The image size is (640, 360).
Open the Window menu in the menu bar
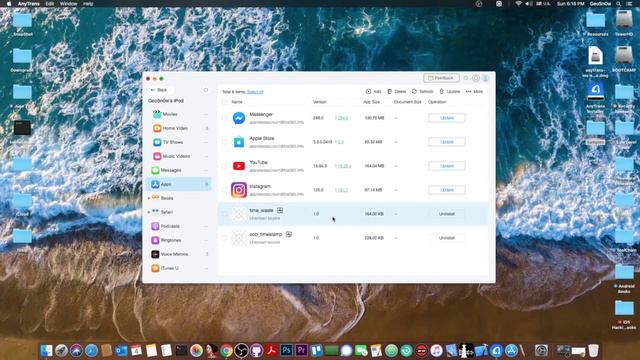68,4
